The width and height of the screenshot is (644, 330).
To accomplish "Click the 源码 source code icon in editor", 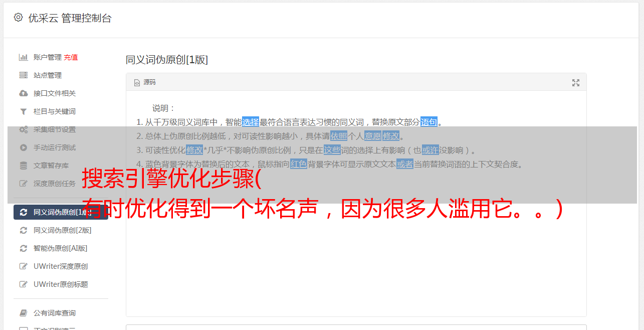I will coord(137,83).
